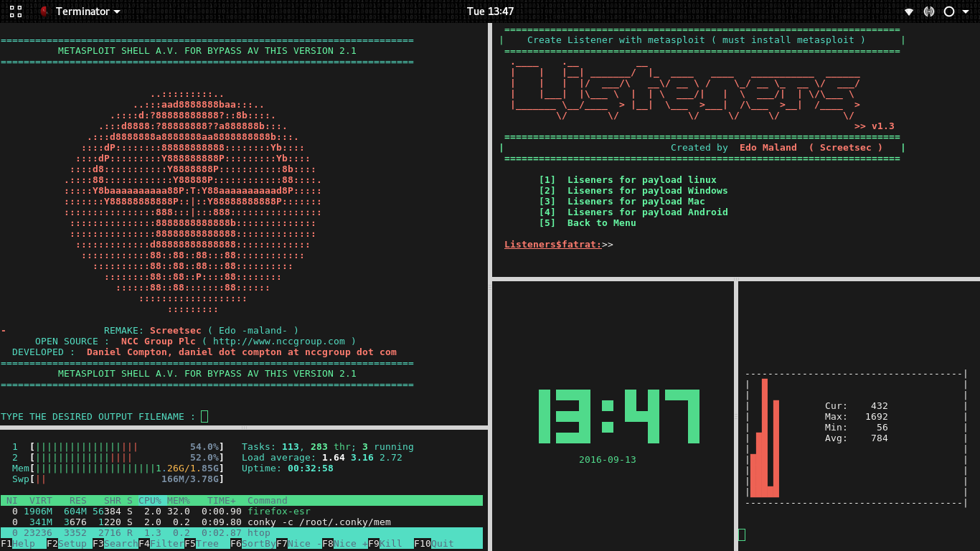Viewport: 980px width, 551px height.
Task: Open the top bar clock Tue 13:47
Action: (490, 11)
